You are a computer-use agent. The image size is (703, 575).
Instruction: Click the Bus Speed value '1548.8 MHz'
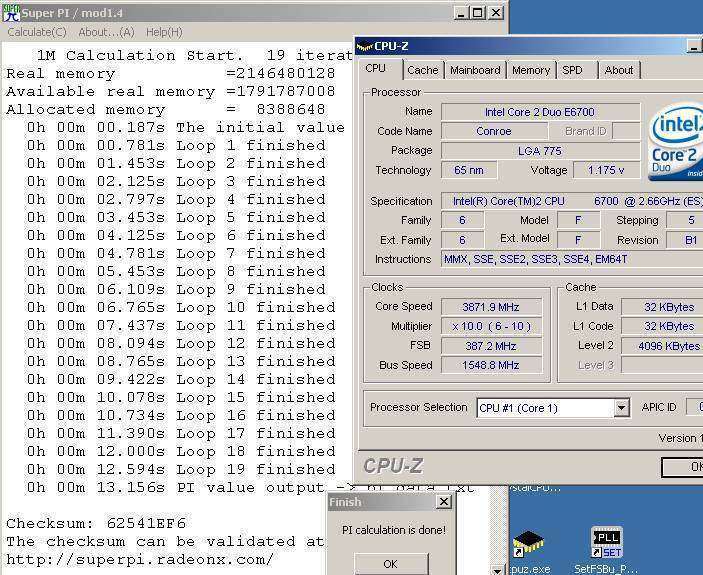[491, 365]
